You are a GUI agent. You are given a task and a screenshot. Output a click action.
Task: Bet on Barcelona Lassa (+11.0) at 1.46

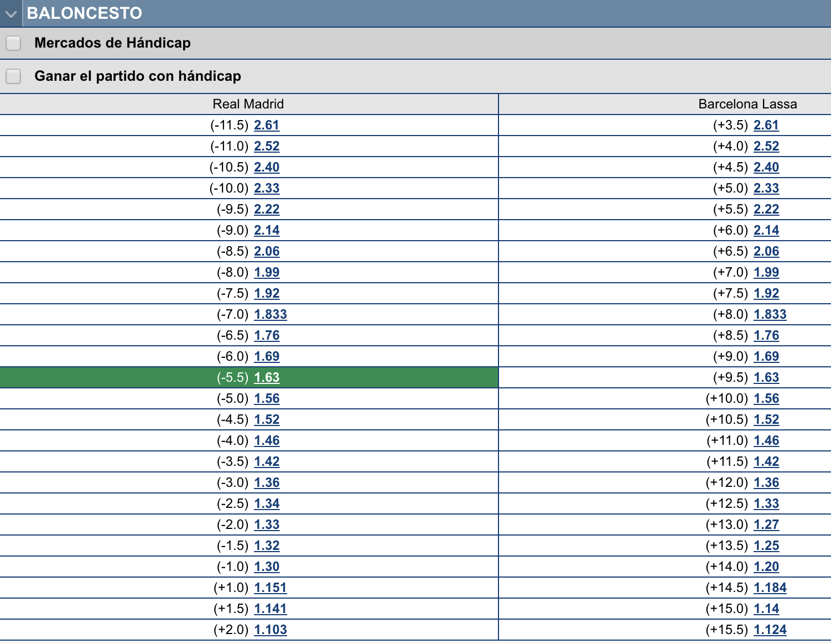766,440
